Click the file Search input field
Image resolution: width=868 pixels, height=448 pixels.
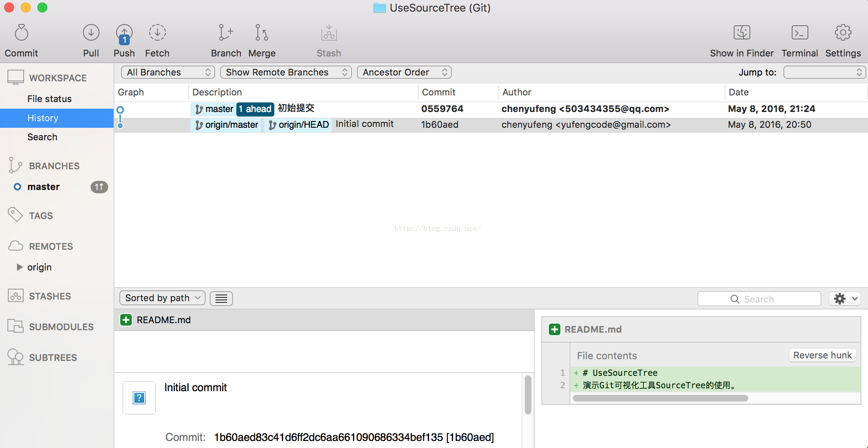pyautogui.click(x=759, y=299)
